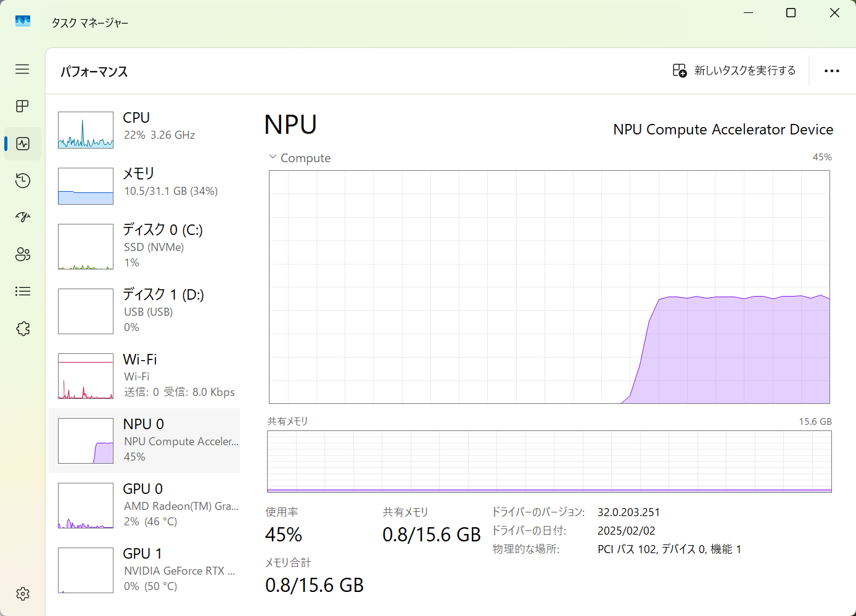Open the Services page icon

(x=22, y=329)
